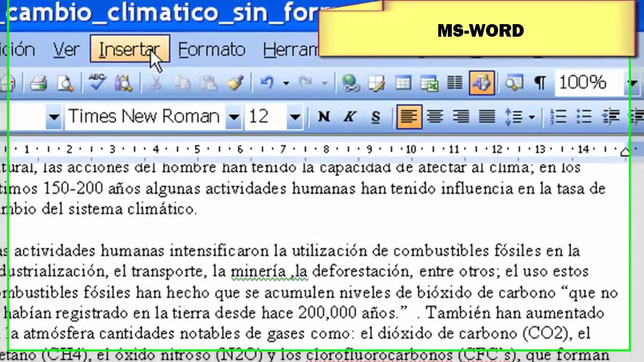The width and height of the screenshot is (644, 362).
Task: Open the Insertar menu
Action: [x=130, y=49]
